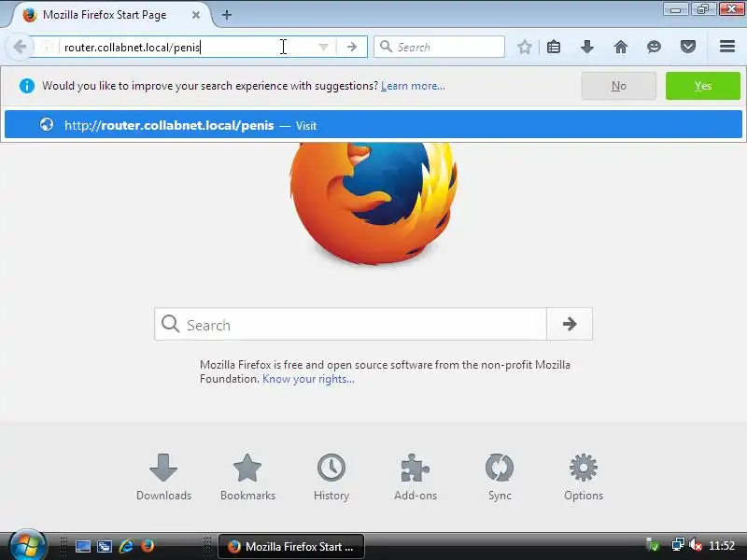The width and height of the screenshot is (747, 560).
Task: Decline search suggestions with No
Action: (619, 86)
